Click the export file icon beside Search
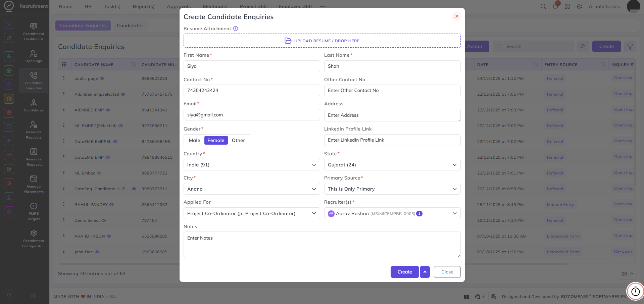The image size is (644, 304). 583,47
